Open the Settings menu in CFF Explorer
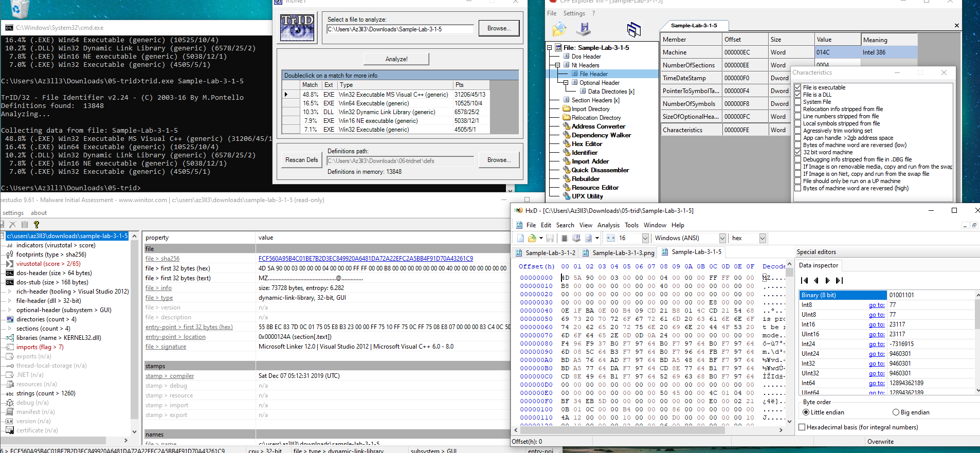The image size is (980, 453). 574,13
